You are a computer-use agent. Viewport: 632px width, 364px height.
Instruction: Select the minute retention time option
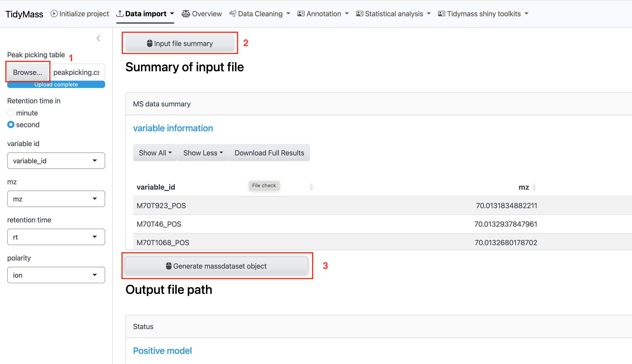11,113
